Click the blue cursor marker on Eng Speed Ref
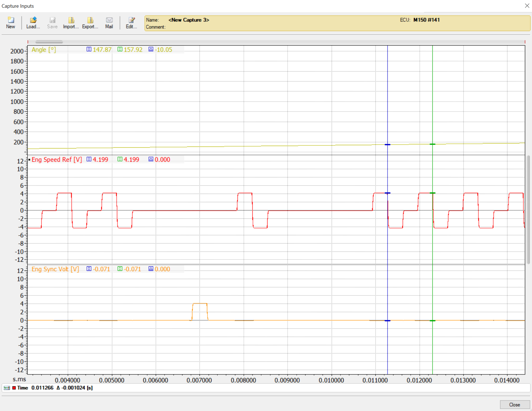Screen dimensions: 532x411 tap(388, 193)
